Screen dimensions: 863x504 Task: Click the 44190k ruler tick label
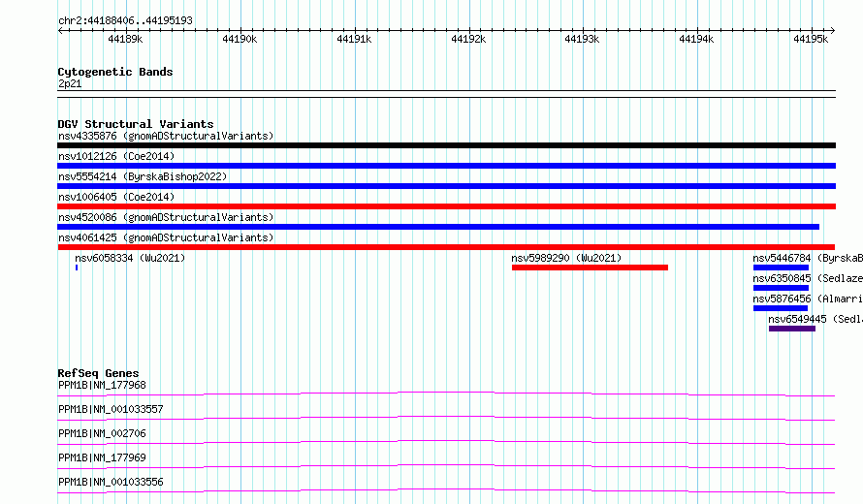240,39
